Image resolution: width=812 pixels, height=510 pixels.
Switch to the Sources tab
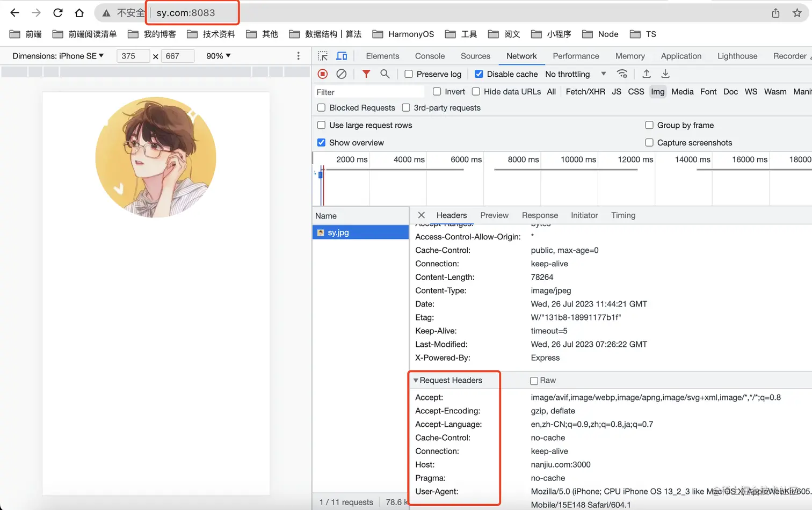coord(475,56)
